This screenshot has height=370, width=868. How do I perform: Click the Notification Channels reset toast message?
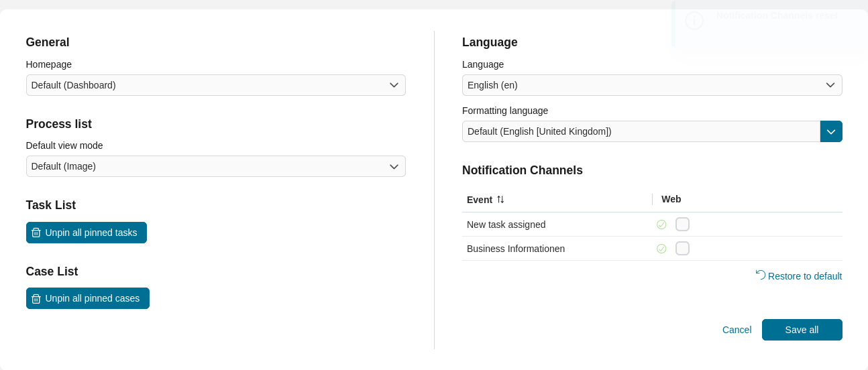coord(777,15)
